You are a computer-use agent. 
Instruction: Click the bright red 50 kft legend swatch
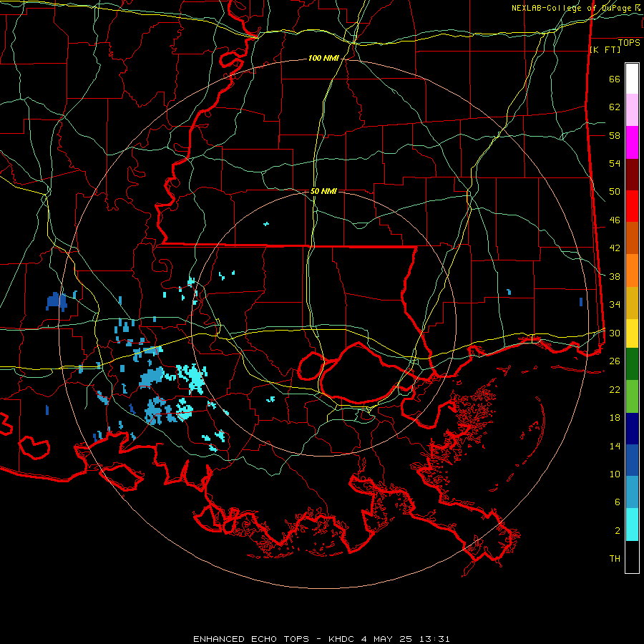coord(632,206)
